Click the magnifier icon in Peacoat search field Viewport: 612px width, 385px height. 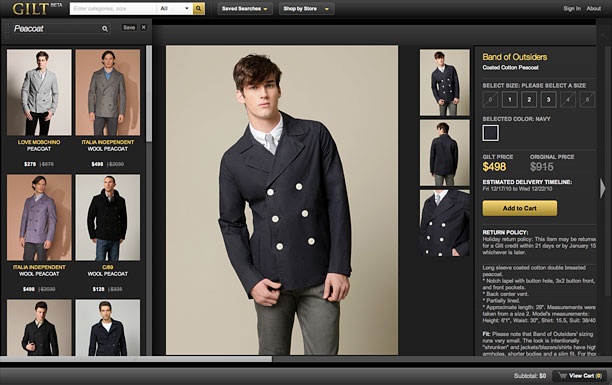[105, 29]
